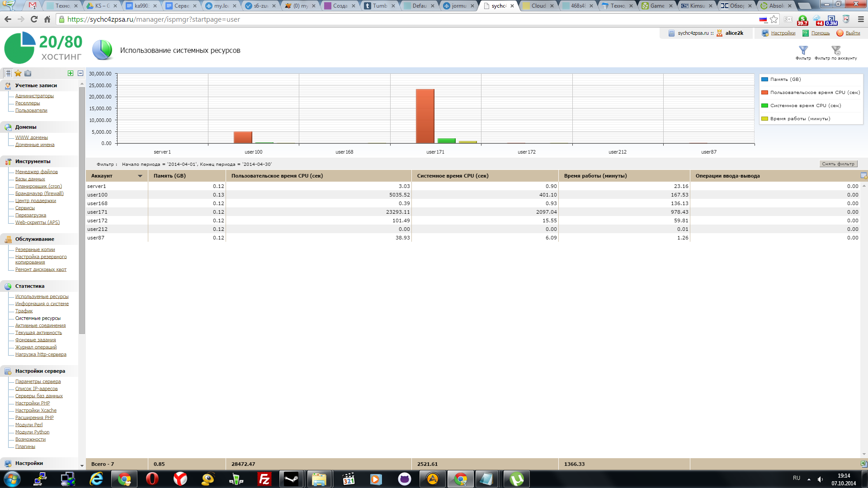
Task: Collapse the Статистика sidebar section
Action: point(30,286)
